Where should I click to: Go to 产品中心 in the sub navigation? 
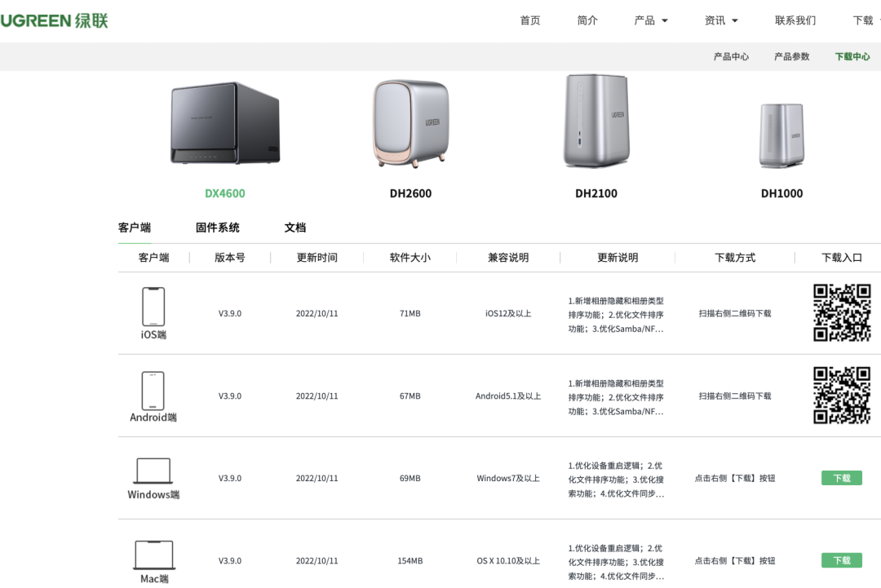(x=731, y=56)
